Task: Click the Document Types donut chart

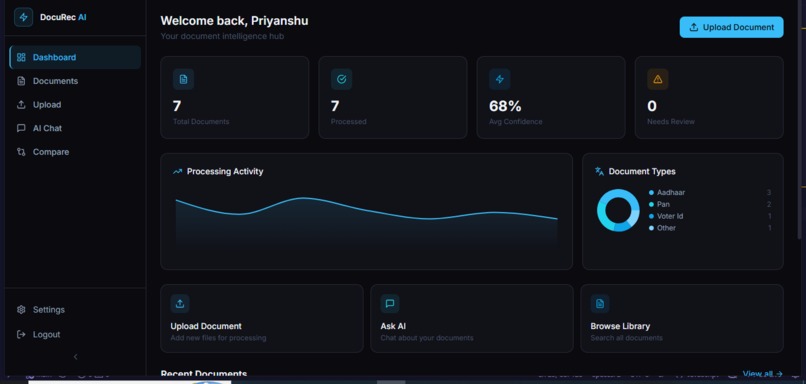Action: point(618,210)
